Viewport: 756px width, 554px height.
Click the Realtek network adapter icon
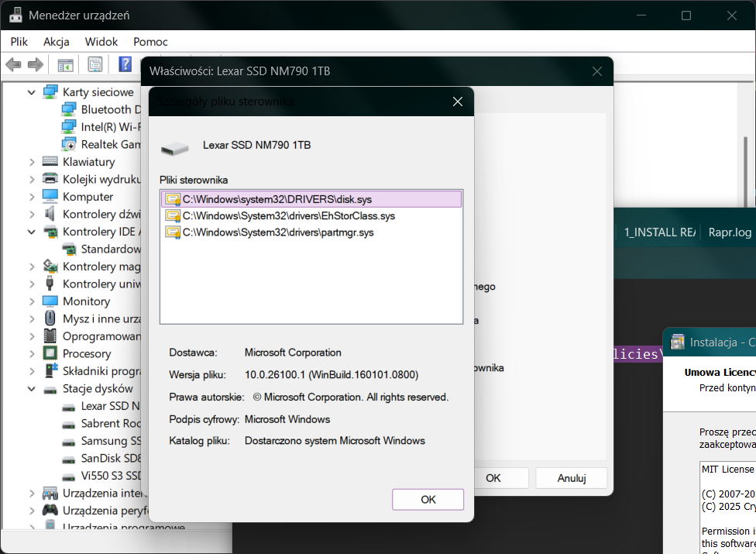(x=69, y=144)
